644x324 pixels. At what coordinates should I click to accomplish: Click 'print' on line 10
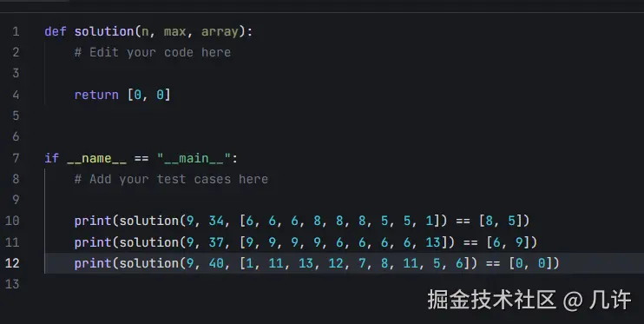(93, 222)
